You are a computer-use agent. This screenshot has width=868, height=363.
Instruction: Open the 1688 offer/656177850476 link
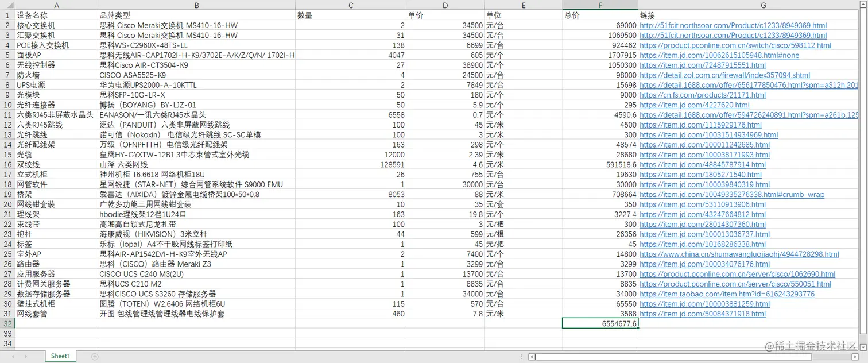click(x=749, y=85)
